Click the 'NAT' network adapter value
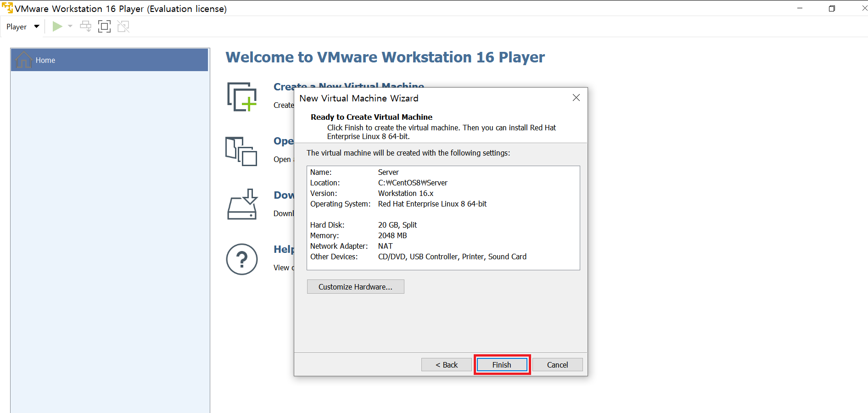868x413 pixels. [385, 246]
